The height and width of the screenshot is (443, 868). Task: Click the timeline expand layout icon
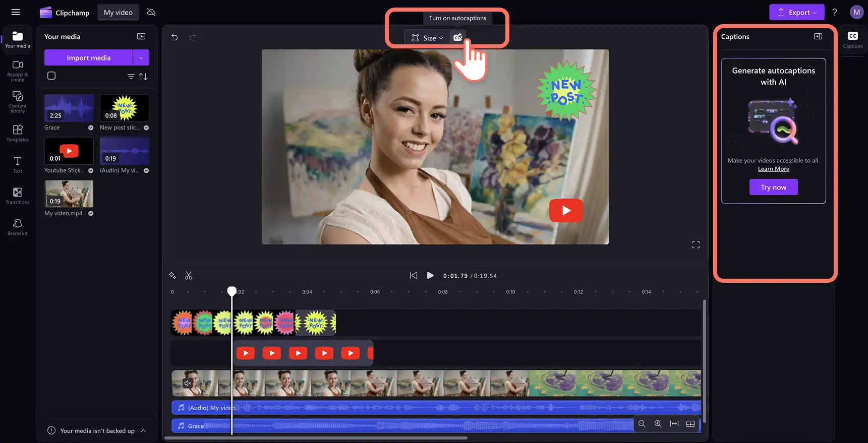[x=690, y=424]
